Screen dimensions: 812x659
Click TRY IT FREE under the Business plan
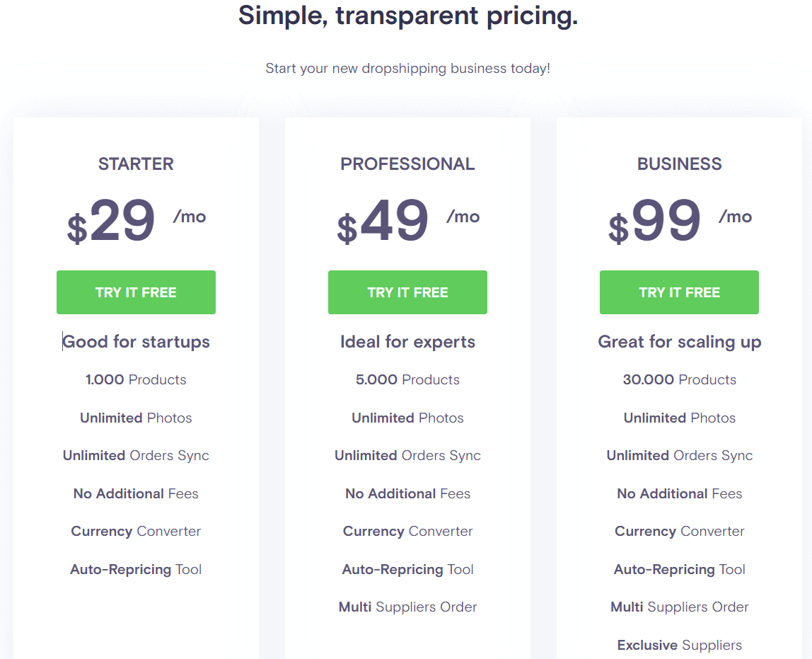679,292
